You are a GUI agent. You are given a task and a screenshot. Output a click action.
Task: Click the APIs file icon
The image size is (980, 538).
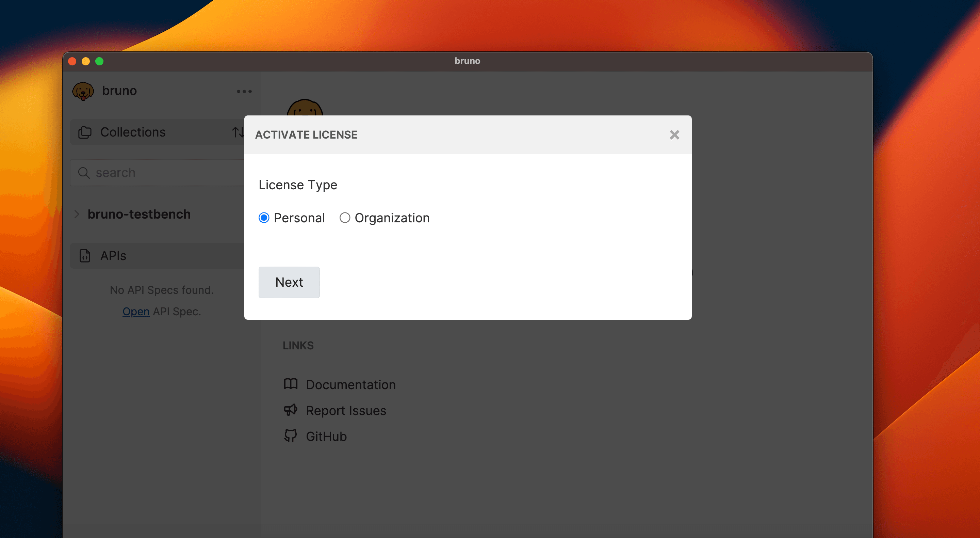(x=85, y=255)
